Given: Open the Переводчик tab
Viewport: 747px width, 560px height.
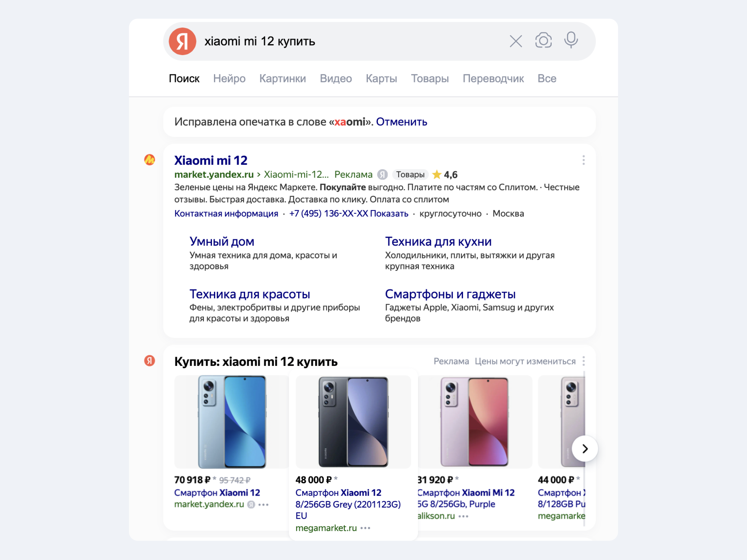Looking at the screenshot, I should [x=493, y=78].
